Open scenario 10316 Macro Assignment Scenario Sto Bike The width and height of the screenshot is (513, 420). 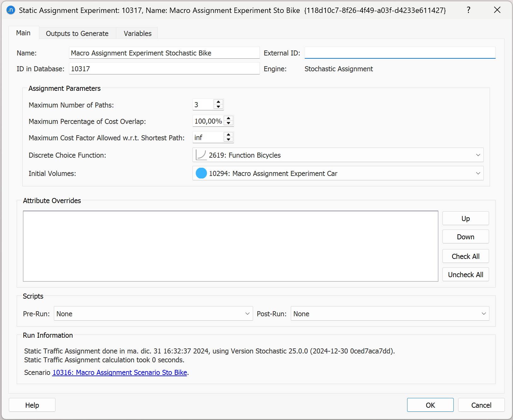pyautogui.click(x=120, y=372)
